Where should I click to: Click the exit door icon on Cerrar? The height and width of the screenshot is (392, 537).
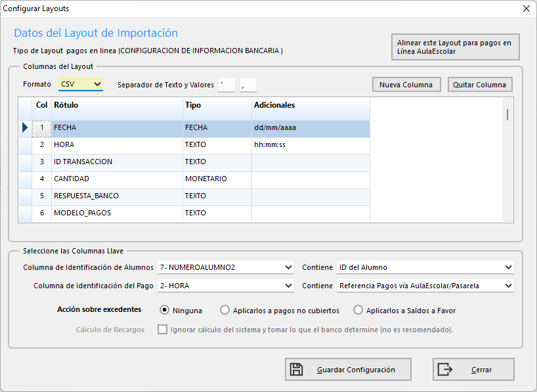(x=445, y=370)
